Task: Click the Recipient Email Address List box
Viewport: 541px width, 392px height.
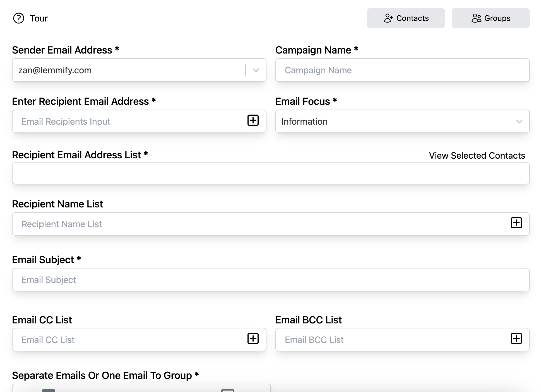Action: pos(271,173)
